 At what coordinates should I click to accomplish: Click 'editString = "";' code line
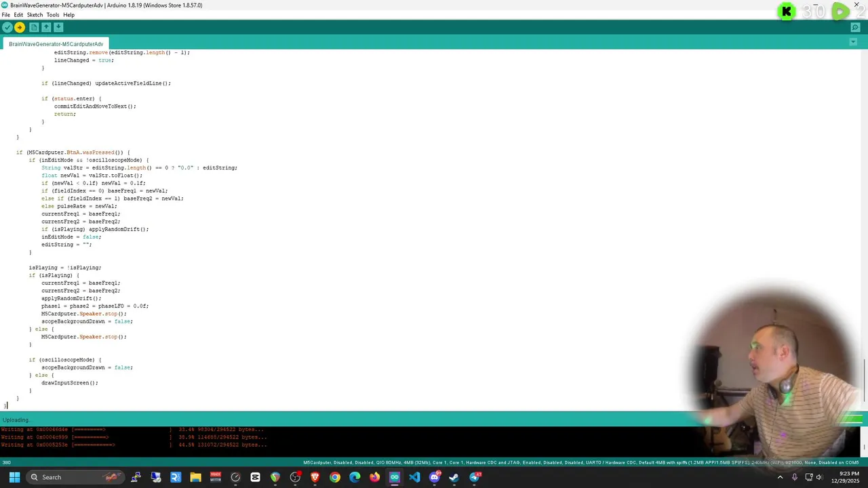[x=66, y=245]
